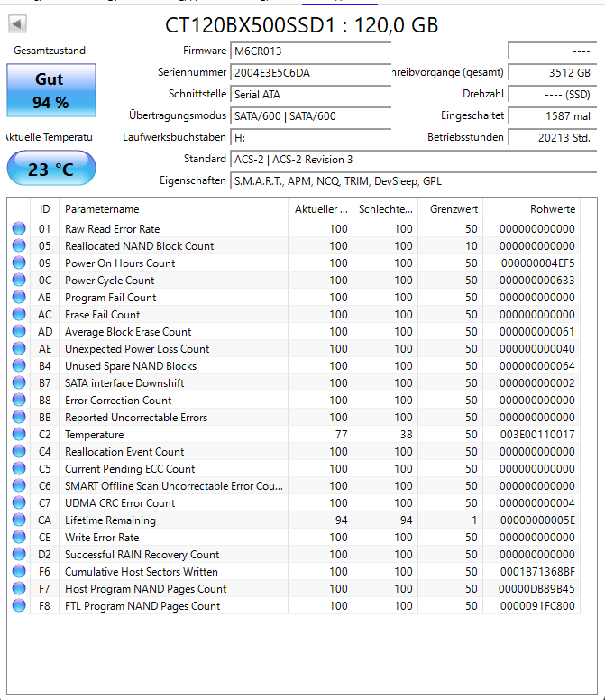Click the text Average Block Erase Count
Image resolution: width=605 pixels, height=700 pixels.
click(128, 331)
